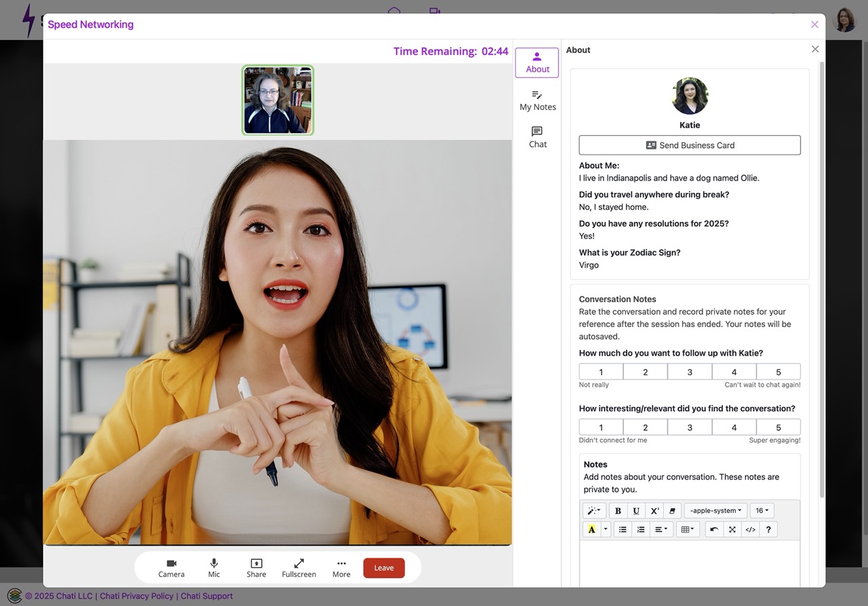The image size is (868, 606).
Task: Click inside the notes text area
Action: pos(690,563)
